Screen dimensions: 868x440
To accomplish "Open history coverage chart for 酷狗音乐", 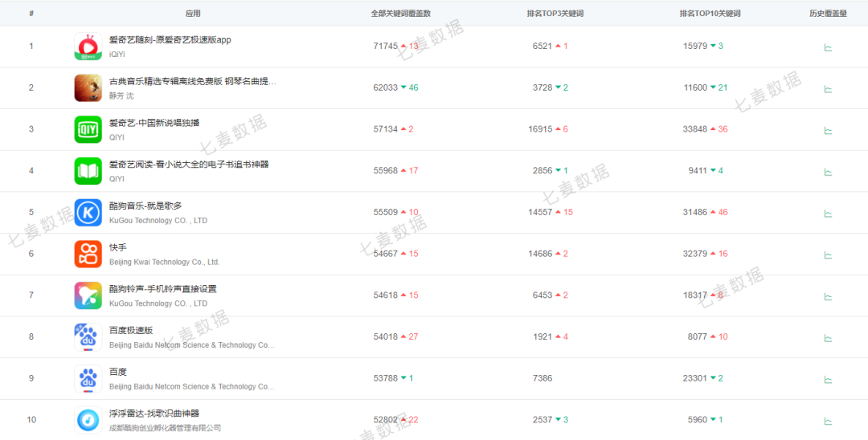I will point(828,214).
